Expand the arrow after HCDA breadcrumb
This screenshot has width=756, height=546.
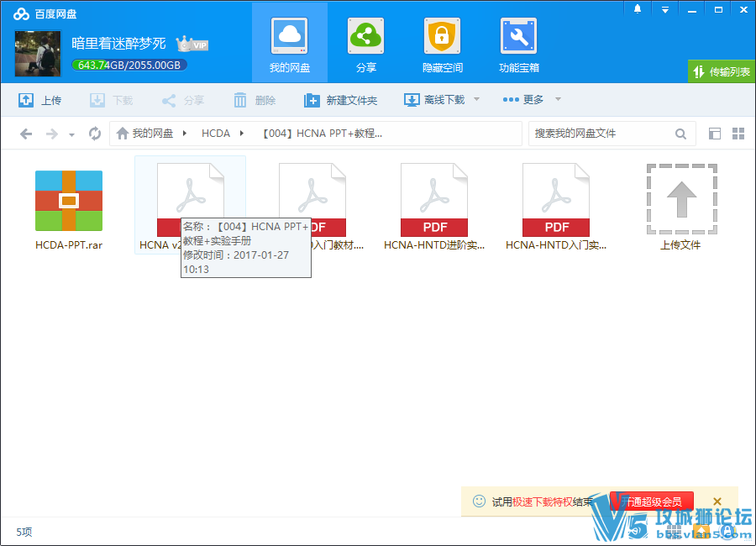point(242,133)
